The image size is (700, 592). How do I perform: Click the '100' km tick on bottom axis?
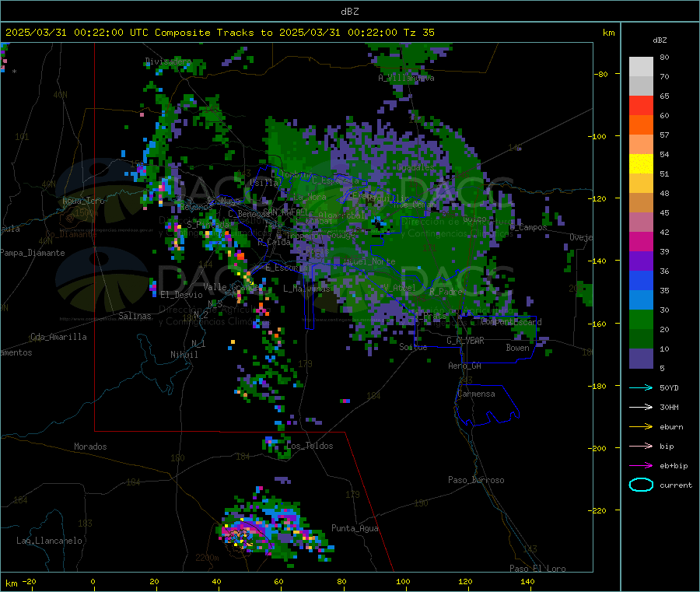pyautogui.click(x=403, y=581)
